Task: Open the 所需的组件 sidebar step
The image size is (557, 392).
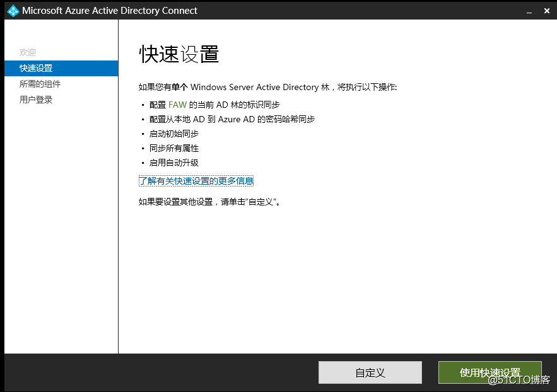Action: 40,84
